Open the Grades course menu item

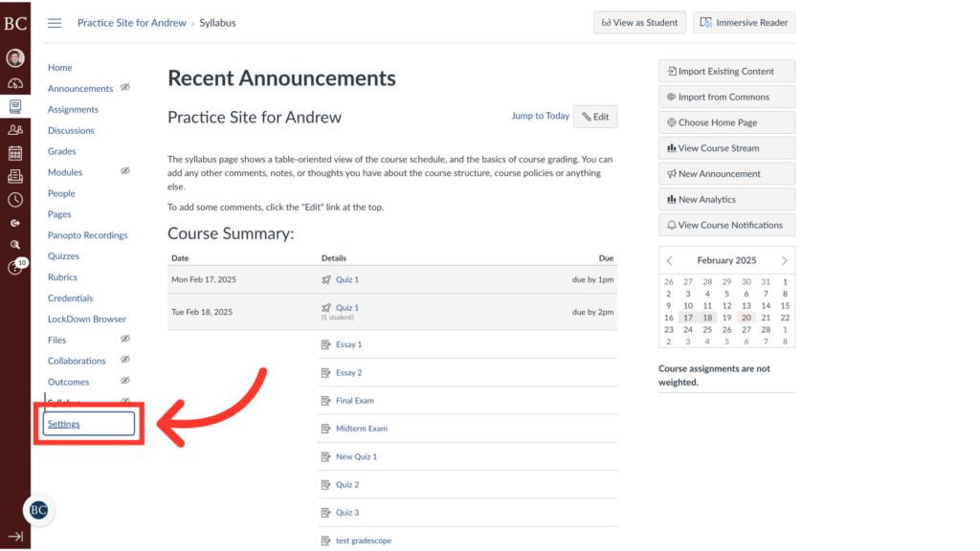(x=61, y=151)
